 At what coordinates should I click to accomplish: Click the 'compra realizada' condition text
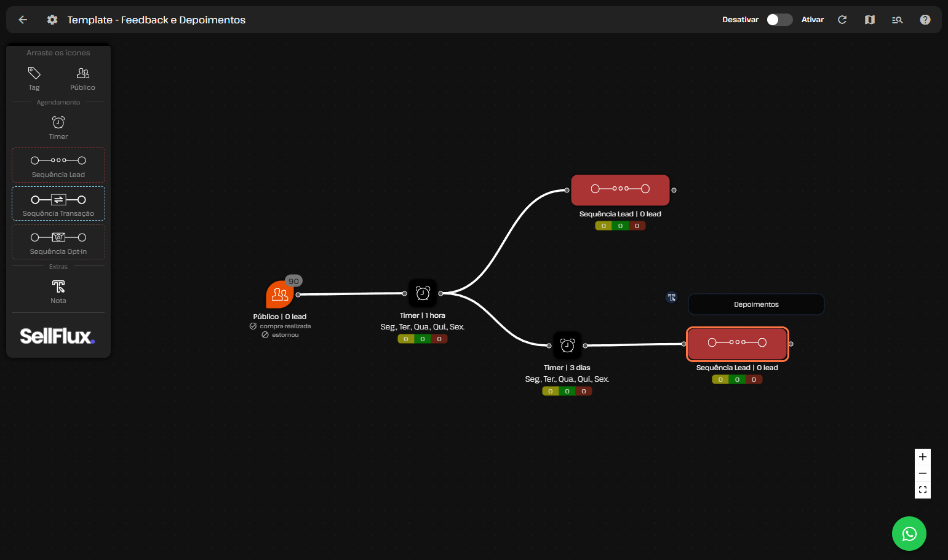[x=285, y=326]
